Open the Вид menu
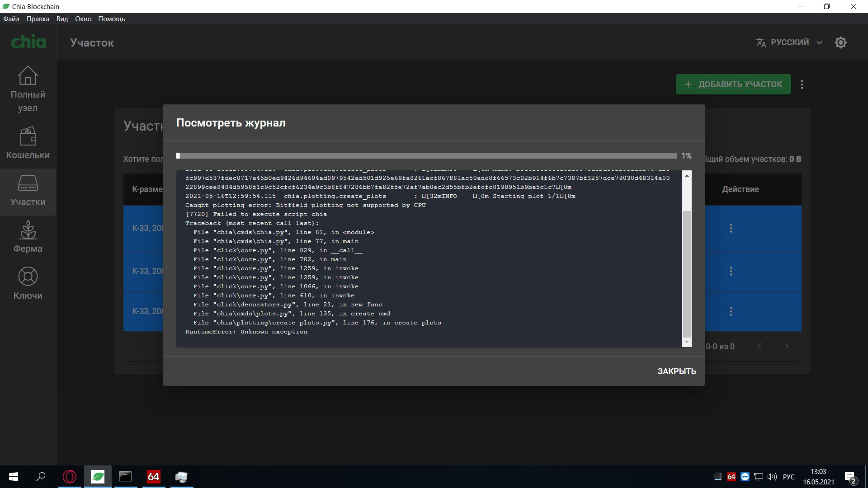 [62, 19]
